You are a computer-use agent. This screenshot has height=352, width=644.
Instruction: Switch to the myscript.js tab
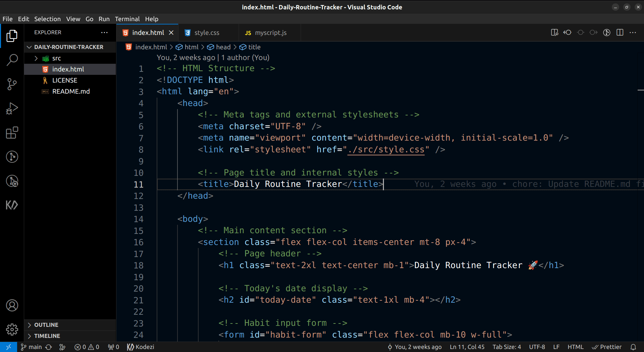pos(270,33)
